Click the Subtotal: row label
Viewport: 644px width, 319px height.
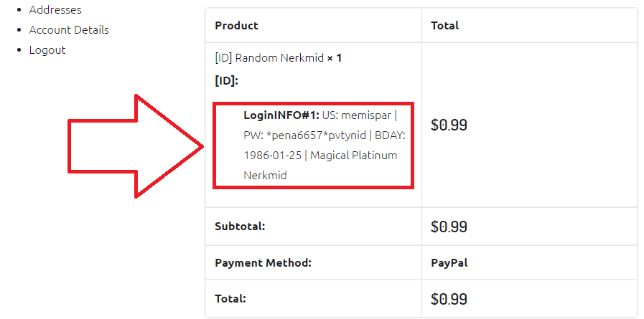click(x=240, y=227)
